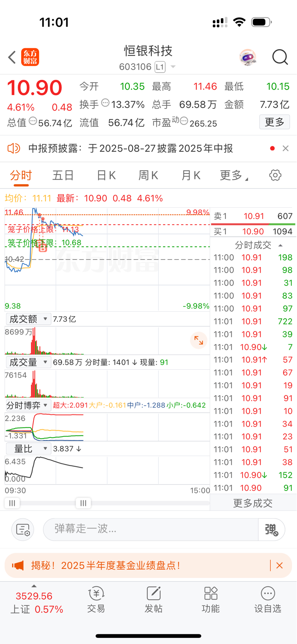Open 更多成交 trades list

[x=253, y=503]
